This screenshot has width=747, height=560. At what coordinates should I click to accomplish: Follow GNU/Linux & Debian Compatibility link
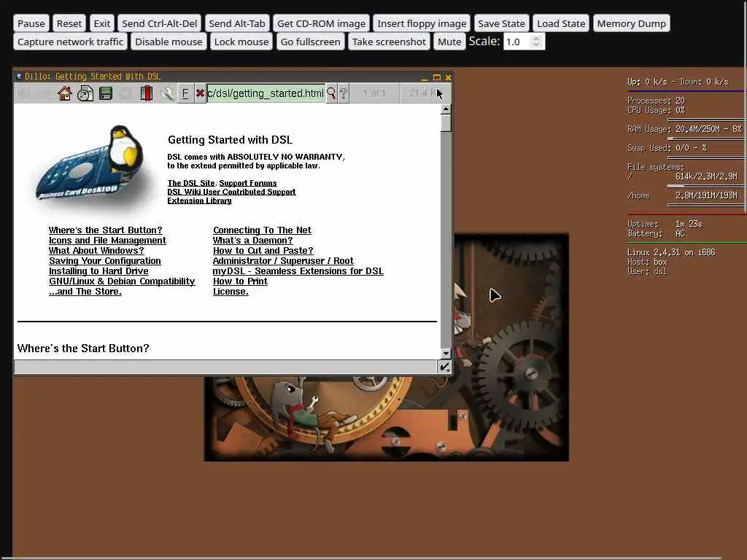tap(122, 281)
